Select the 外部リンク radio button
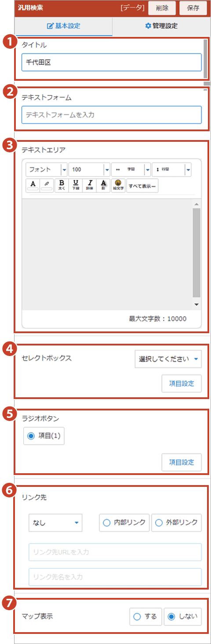This screenshot has height=644, width=211. [177, 523]
